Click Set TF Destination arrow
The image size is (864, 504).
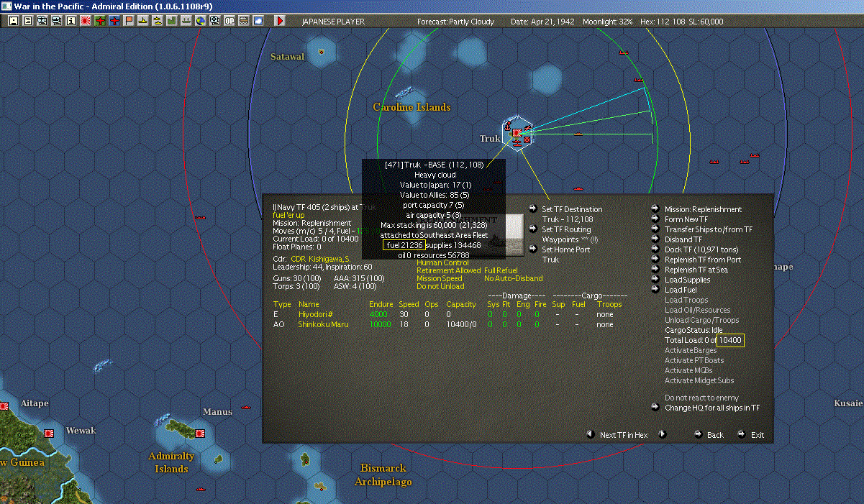533,209
